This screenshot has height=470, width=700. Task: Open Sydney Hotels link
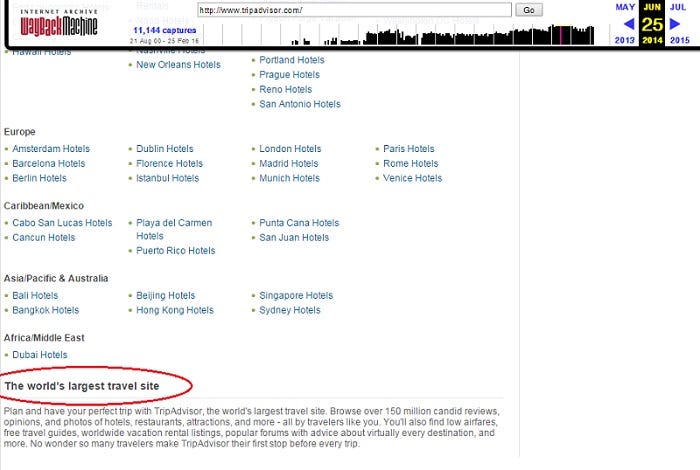click(x=290, y=310)
